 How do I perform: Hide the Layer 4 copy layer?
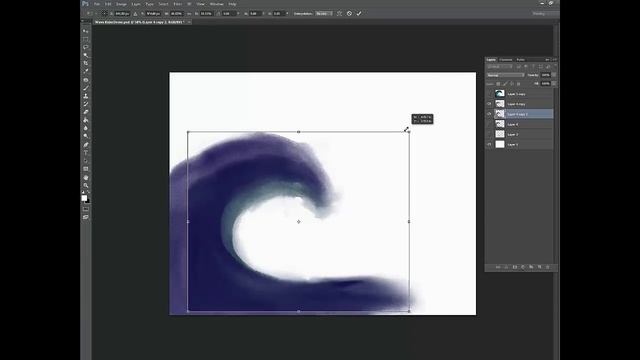pos(489,104)
